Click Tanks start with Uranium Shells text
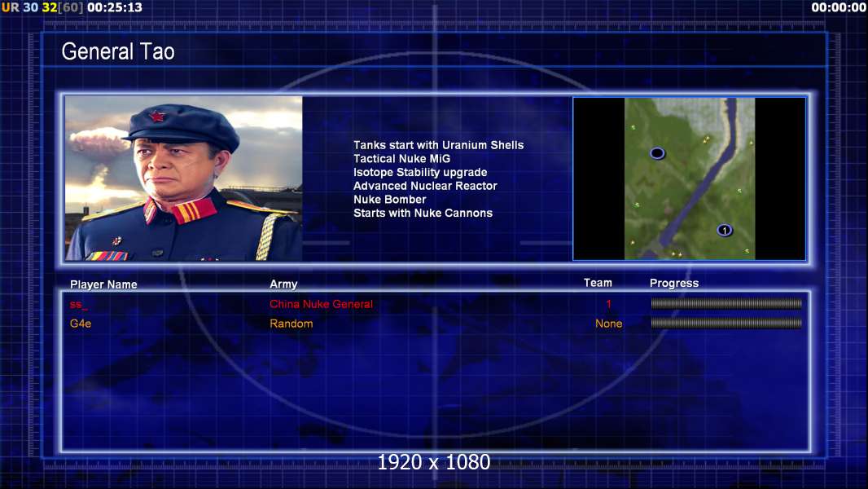This screenshot has height=489, width=868. (438, 145)
